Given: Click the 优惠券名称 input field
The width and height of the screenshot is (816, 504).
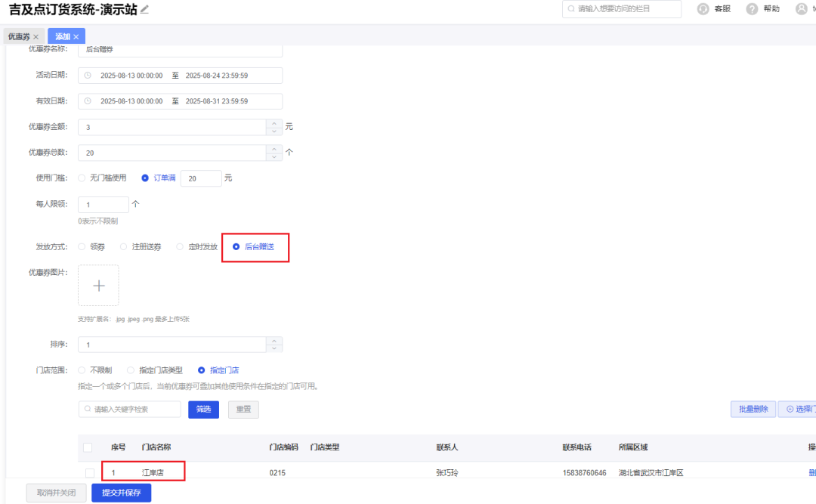Looking at the screenshot, I should pos(180,49).
